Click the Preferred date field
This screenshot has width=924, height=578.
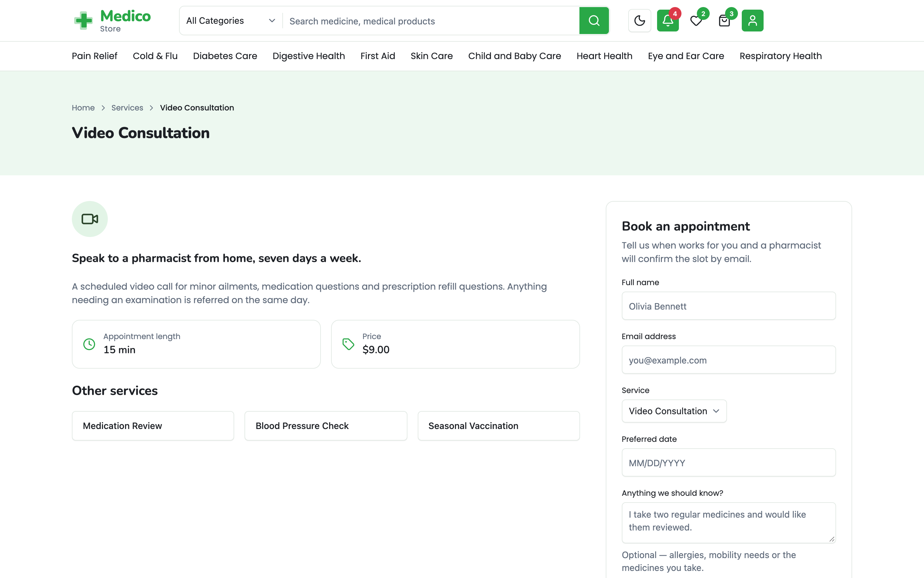click(x=729, y=462)
